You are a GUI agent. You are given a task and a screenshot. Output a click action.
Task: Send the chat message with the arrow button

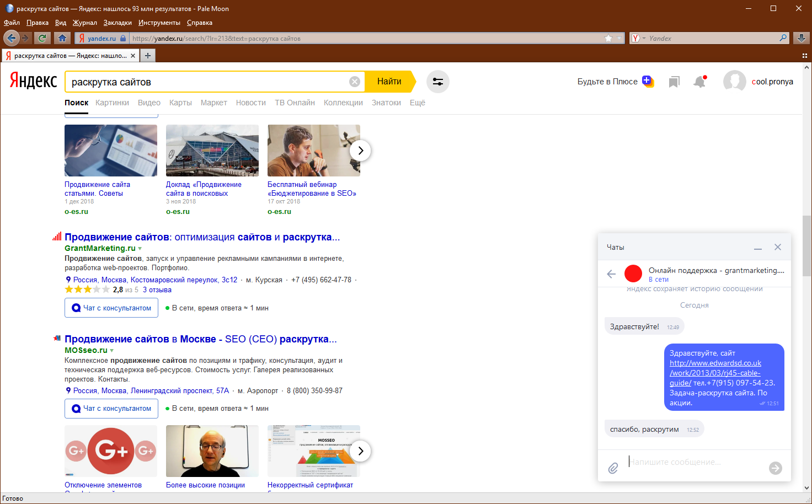[x=776, y=468]
